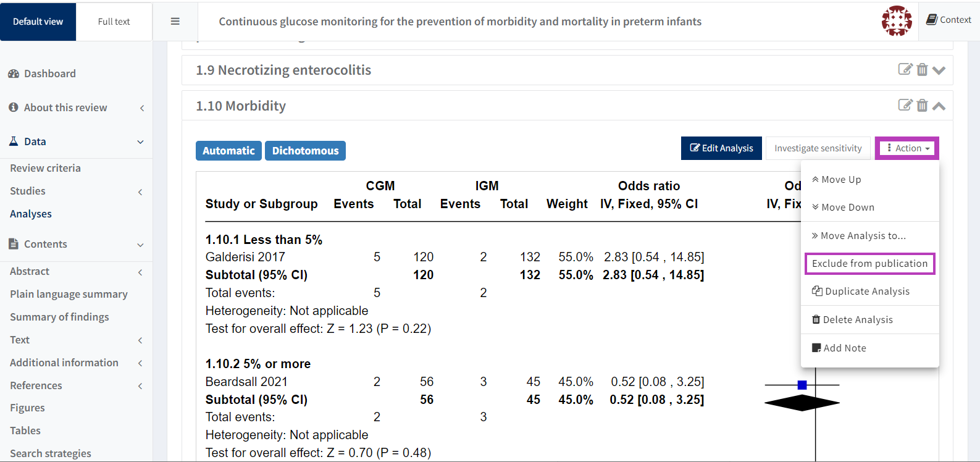Click the blue square forest plot marker
This screenshot has height=462, width=980.
tap(802, 385)
